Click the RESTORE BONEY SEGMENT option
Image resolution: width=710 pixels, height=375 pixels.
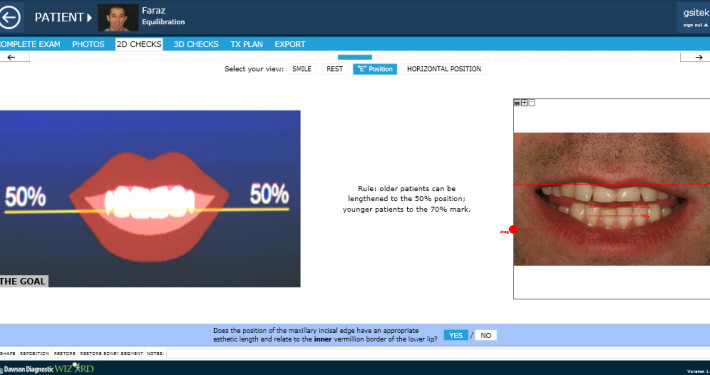tap(111, 353)
